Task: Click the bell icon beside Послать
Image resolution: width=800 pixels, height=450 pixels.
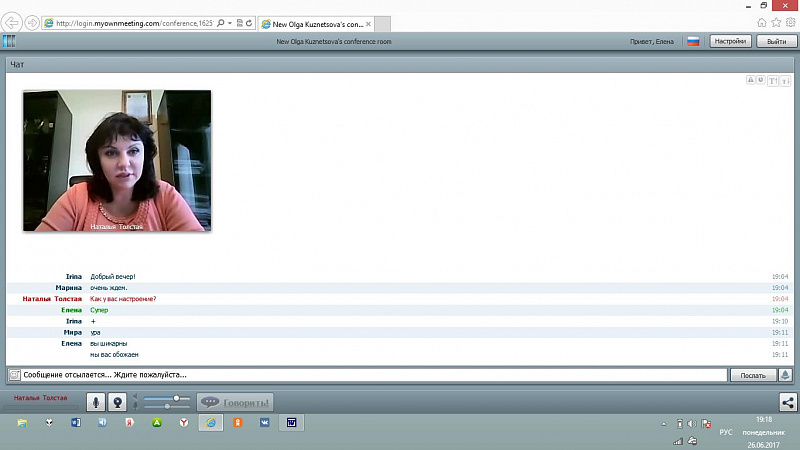Action: [x=785, y=375]
